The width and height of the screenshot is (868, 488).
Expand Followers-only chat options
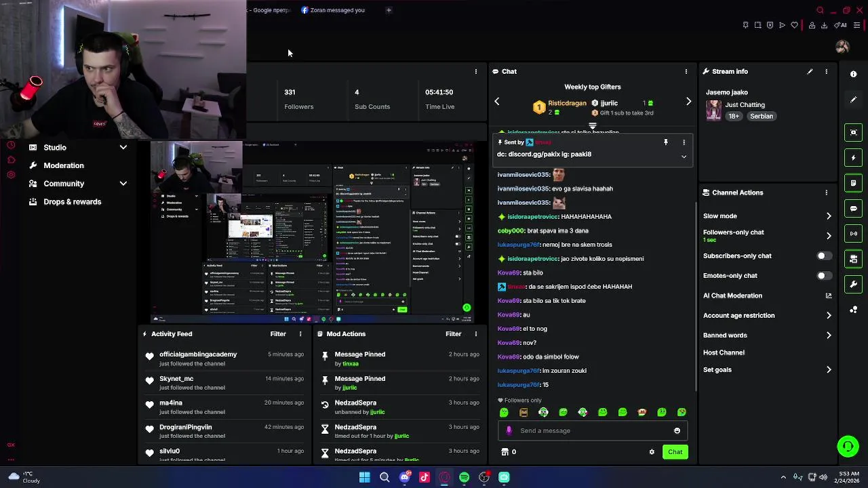pyautogui.click(x=829, y=236)
